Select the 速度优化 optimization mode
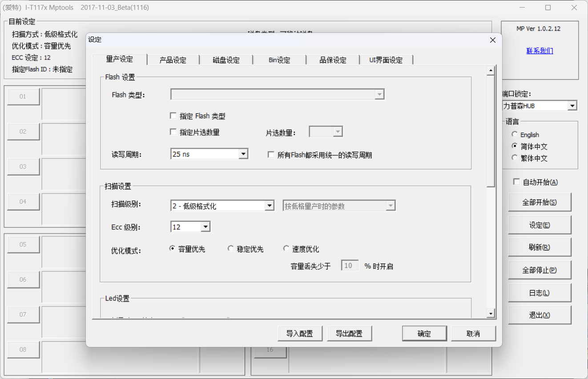This screenshot has width=588, height=379. [x=286, y=249]
